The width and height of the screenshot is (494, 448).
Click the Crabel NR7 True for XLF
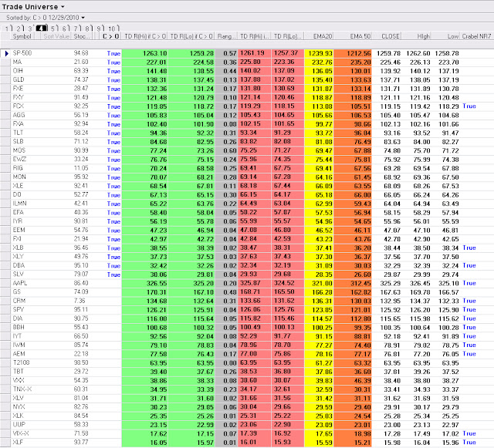click(469, 443)
